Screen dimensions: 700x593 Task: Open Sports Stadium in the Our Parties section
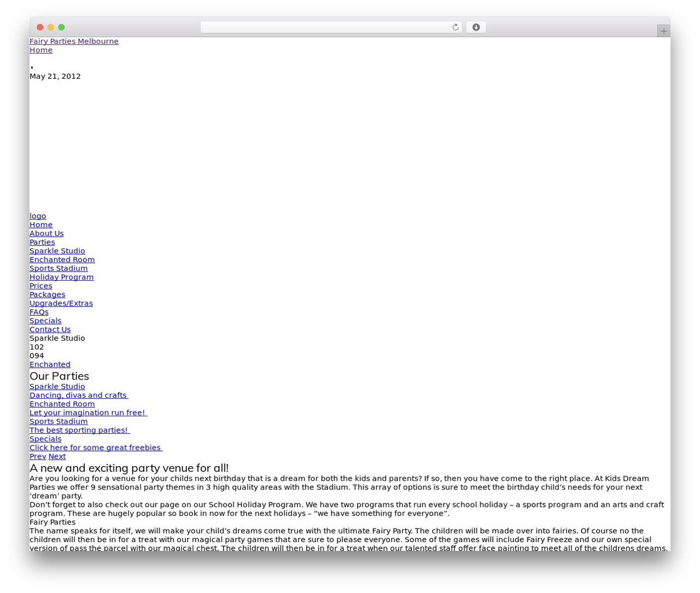point(59,422)
